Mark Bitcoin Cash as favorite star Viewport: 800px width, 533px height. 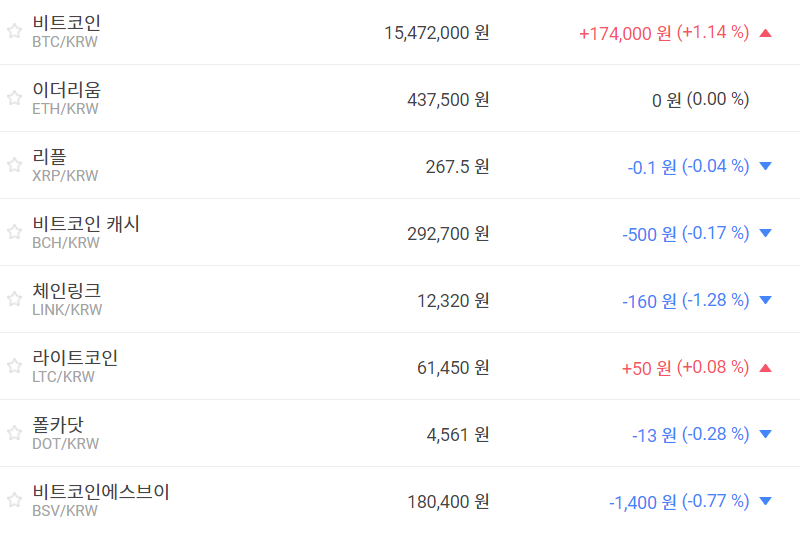(14, 232)
